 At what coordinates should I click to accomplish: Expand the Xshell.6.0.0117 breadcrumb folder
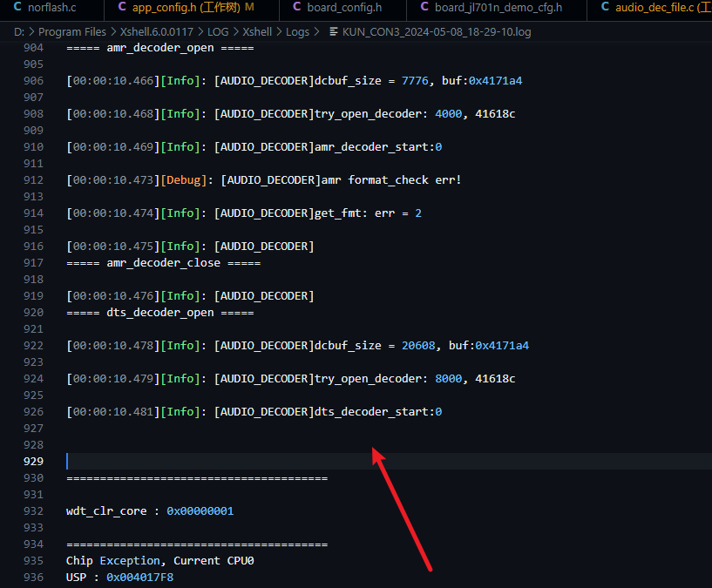(x=157, y=31)
